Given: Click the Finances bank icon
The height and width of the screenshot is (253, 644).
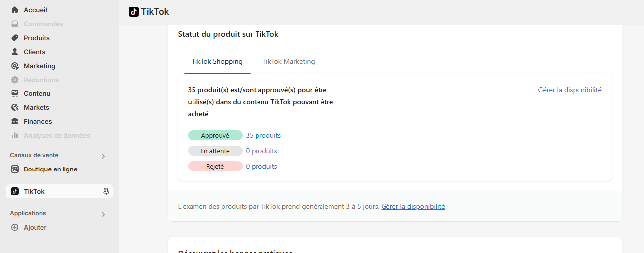Looking at the screenshot, I should tap(15, 121).
